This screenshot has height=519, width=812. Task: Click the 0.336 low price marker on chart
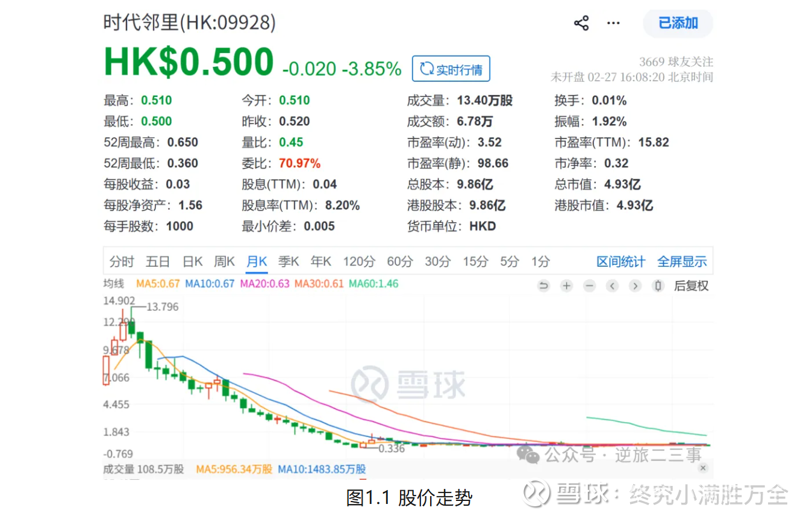(392, 449)
